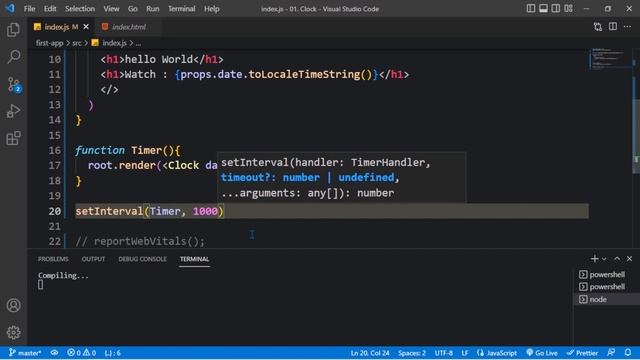Open the Search view in activity bar
The width and height of the screenshot is (640, 360).
pos(13,57)
